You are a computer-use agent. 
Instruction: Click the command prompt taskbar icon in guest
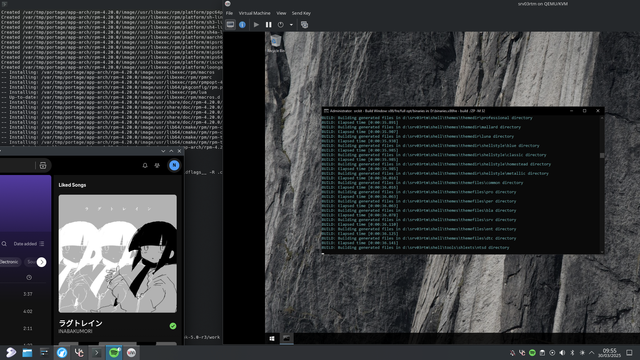[x=287, y=338]
